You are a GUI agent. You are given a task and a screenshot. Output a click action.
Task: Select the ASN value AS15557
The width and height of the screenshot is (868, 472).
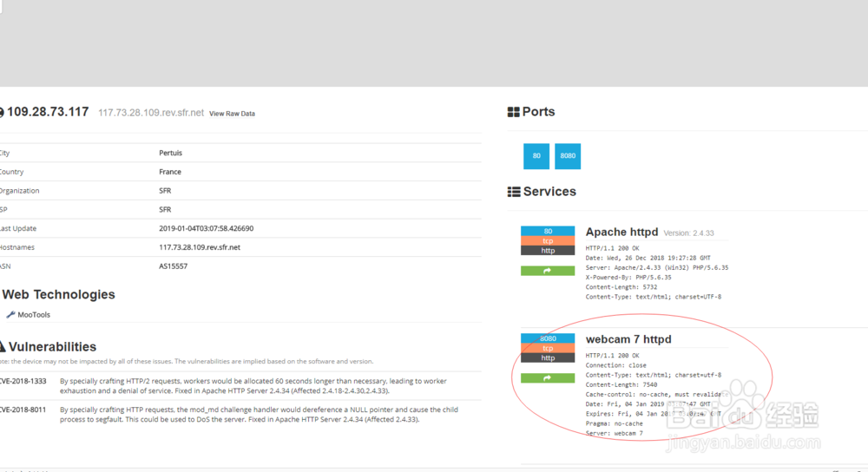pyautogui.click(x=174, y=266)
